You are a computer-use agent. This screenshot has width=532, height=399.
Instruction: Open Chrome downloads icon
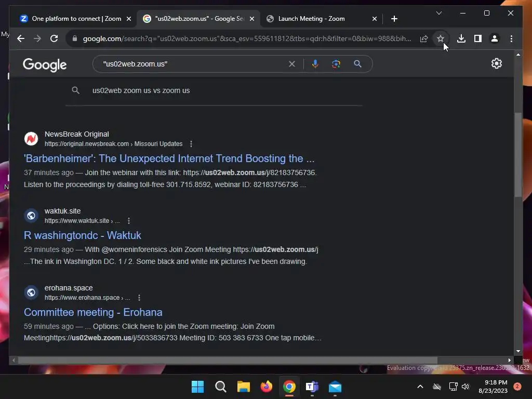[x=461, y=38]
